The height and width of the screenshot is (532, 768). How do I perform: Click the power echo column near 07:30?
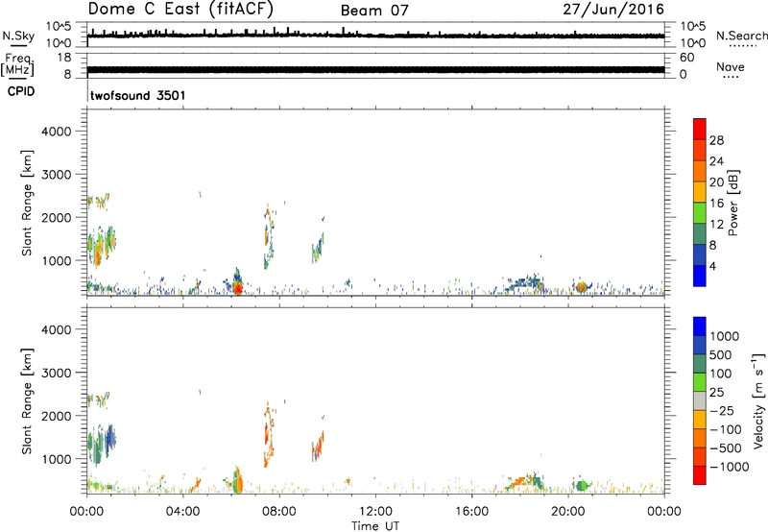click(269, 238)
